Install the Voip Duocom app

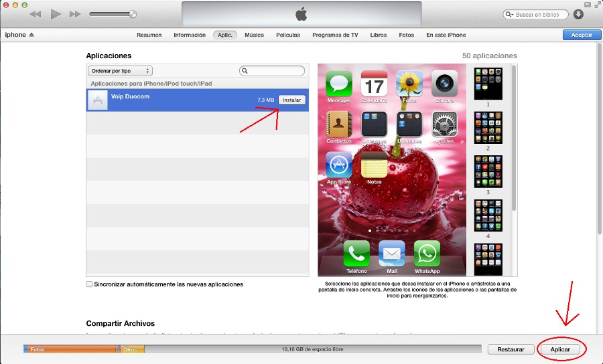[291, 100]
